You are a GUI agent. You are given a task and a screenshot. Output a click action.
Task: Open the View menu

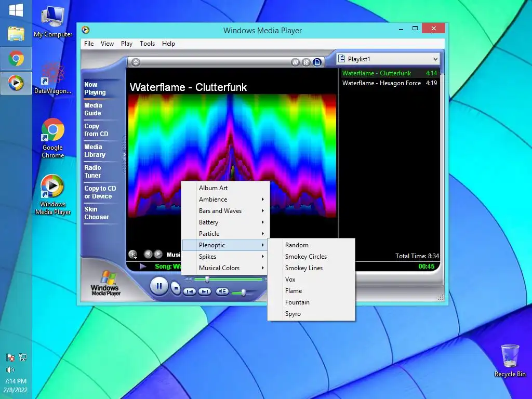click(x=107, y=44)
